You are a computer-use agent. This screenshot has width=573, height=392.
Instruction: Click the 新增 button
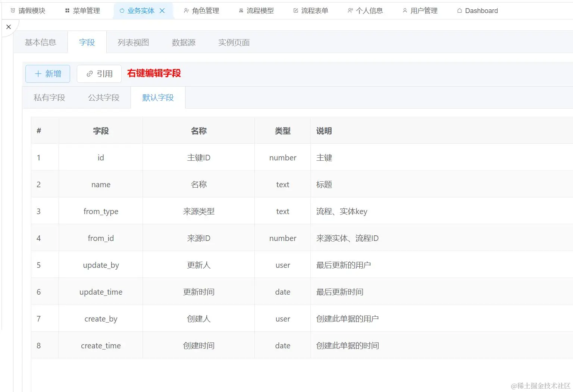pos(47,73)
